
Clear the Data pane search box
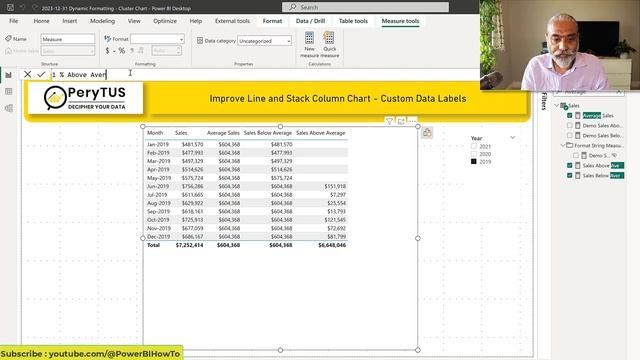pyautogui.click(x=619, y=92)
